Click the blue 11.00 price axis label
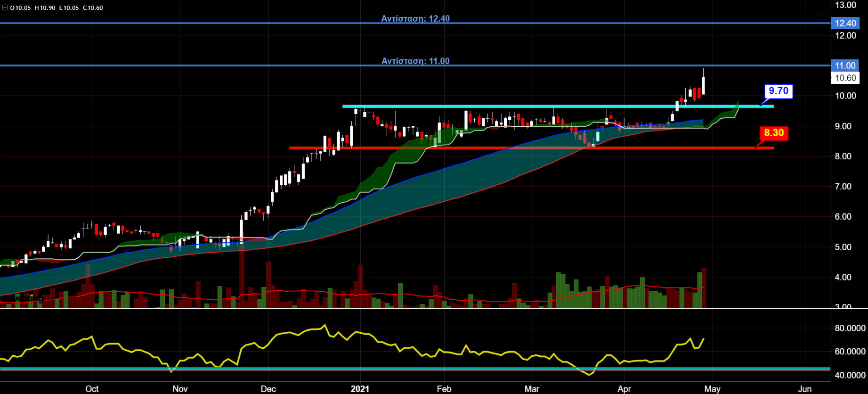868x394 pixels. pyautogui.click(x=845, y=66)
